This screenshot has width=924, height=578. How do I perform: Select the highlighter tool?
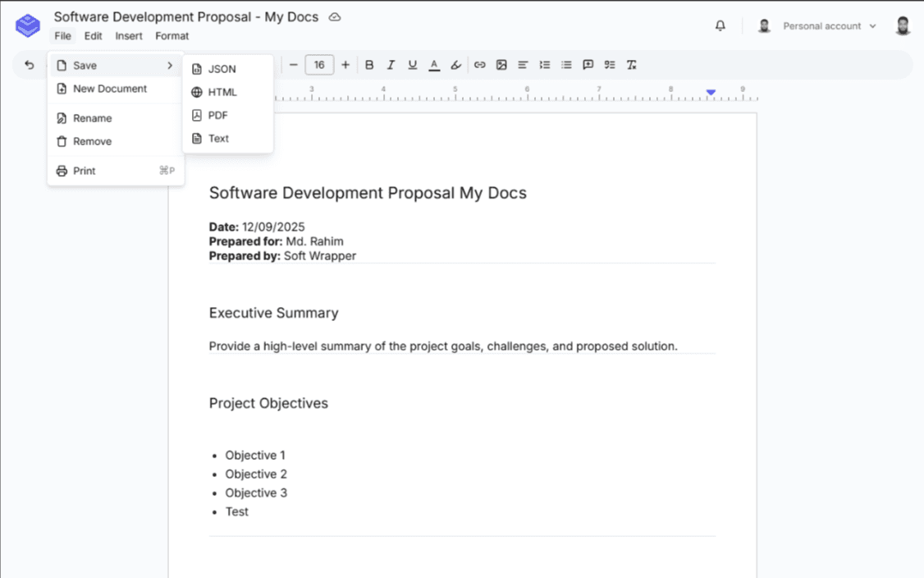tap(455, 65)
